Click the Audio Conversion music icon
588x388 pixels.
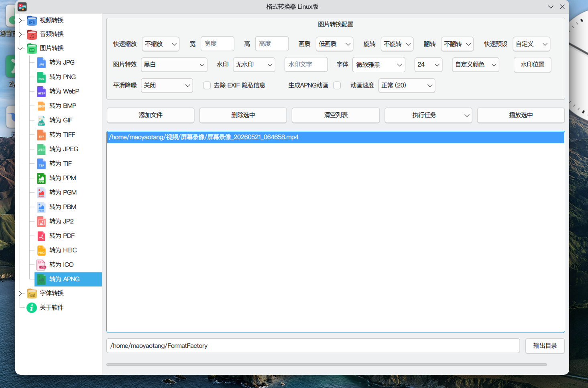click(x=32, y=35)
